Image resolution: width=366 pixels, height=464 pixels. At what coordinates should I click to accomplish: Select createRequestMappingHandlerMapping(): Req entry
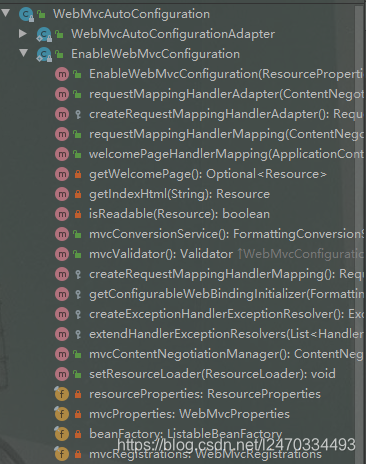(x=226, y=274)
